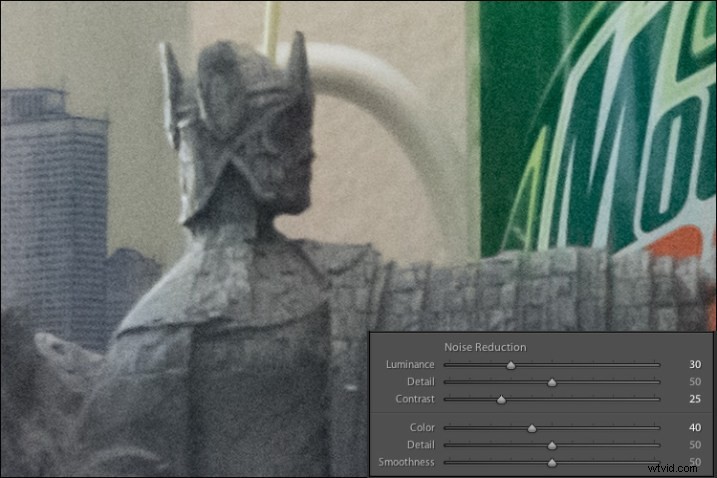This screenshot has height=478, width=717.
Task: Click the Detail value 50 under Color
Action: (695, 445)
